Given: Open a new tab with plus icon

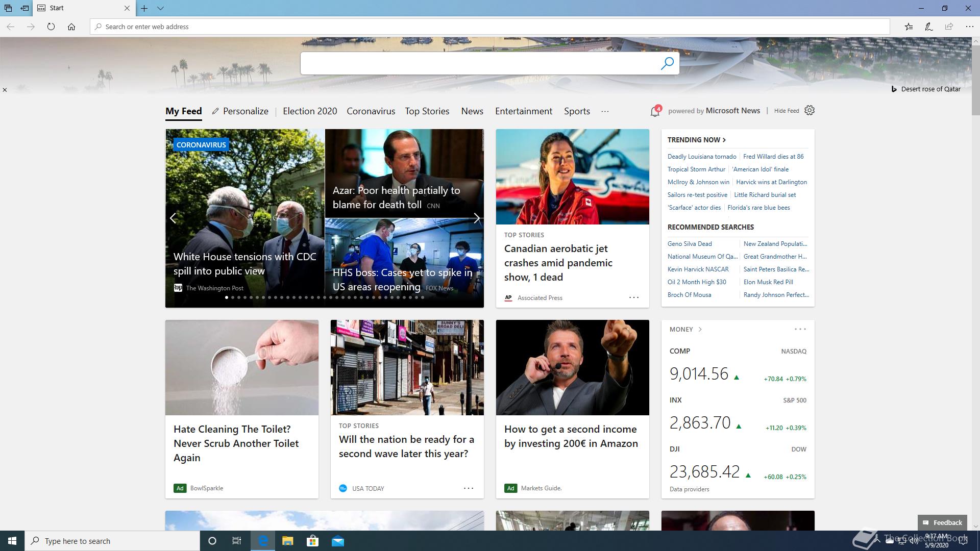Looking at the screenshot, I should click(144, 8).
